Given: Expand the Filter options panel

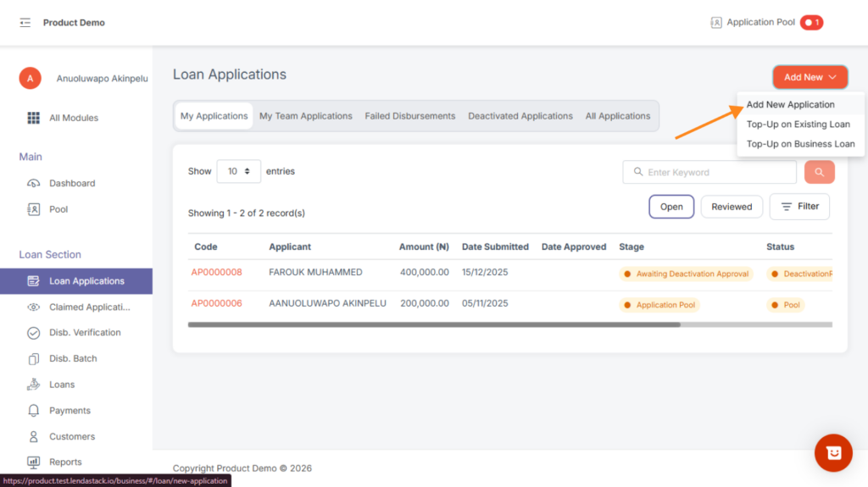Looking at the screenshot, I should 799,207.
